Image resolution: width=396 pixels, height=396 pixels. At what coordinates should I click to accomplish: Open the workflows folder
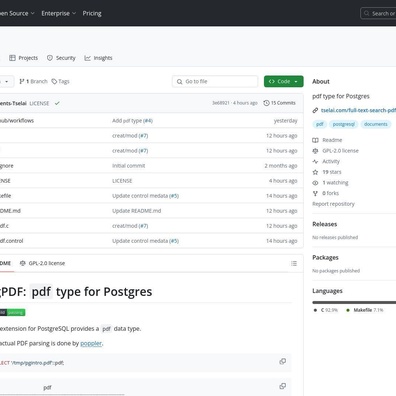point(17,121)
